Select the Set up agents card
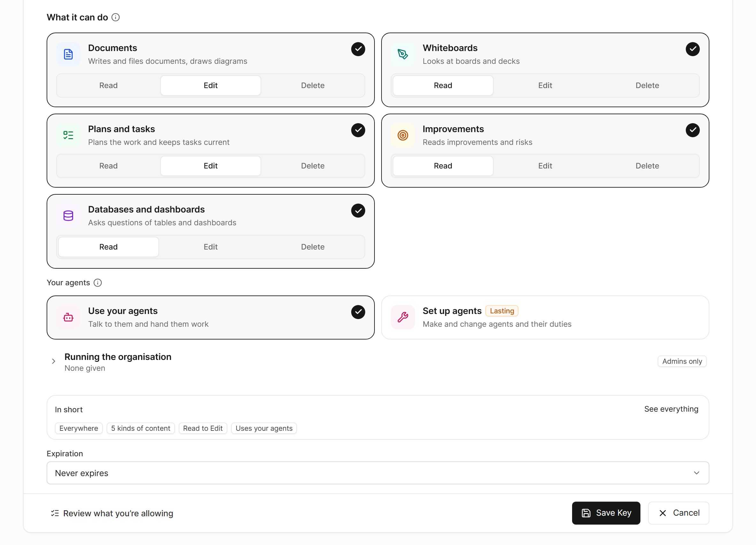Screen dimensions: 756x545 pos(545,317)
